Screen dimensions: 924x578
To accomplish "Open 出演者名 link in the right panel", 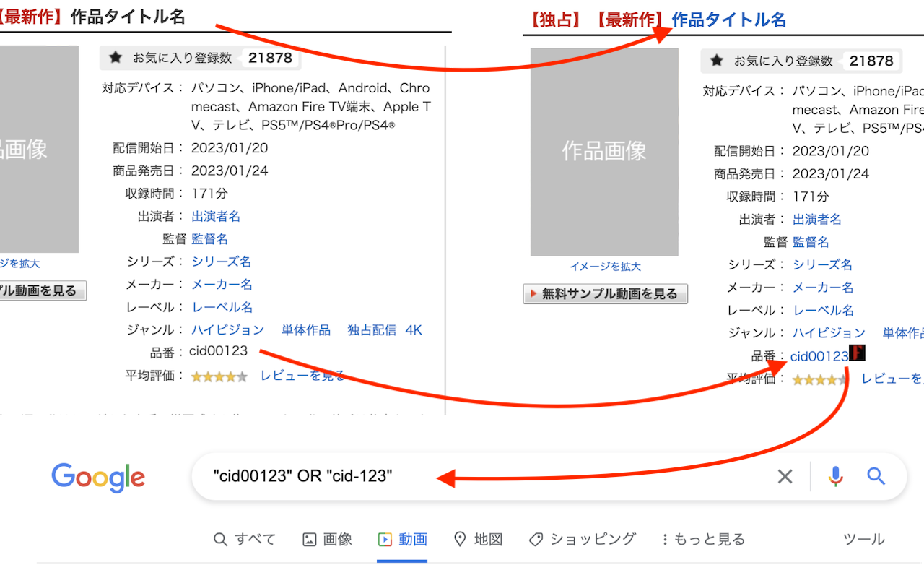I will (x=817, y=219).
